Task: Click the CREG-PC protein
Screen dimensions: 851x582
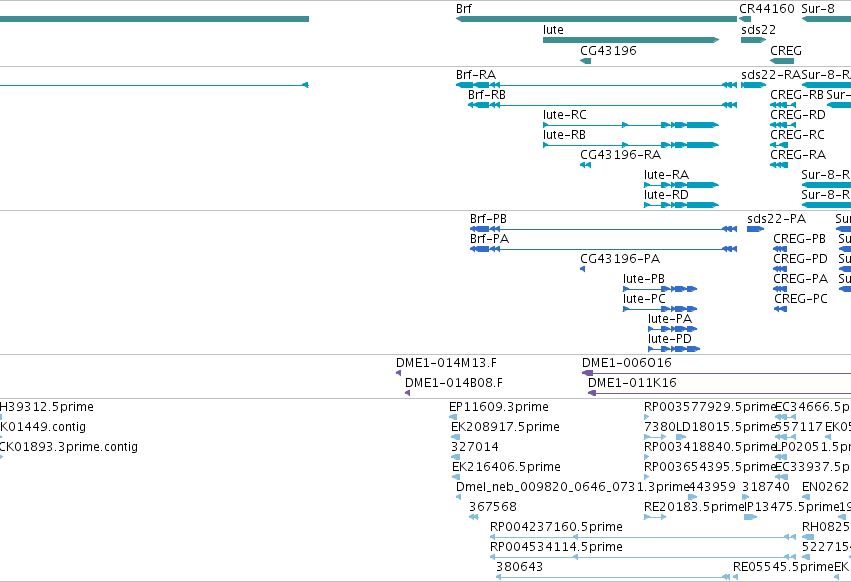Action: pyautogui.click(x=780, y=309)
